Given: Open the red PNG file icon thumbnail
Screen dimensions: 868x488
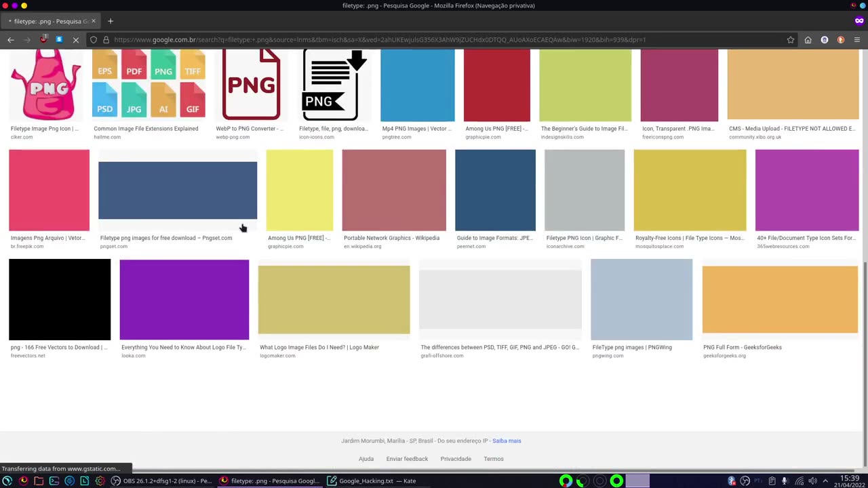Looking at the screenshot, I should [251, 85].
